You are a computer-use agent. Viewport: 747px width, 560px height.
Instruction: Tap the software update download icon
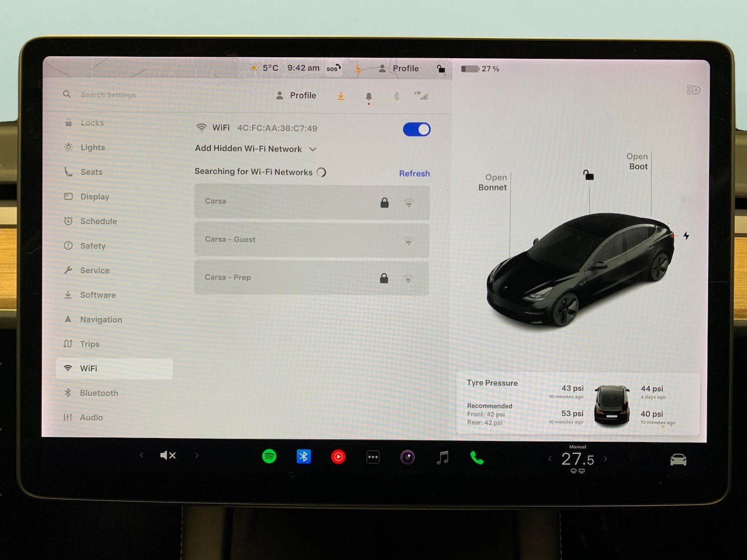341,96
